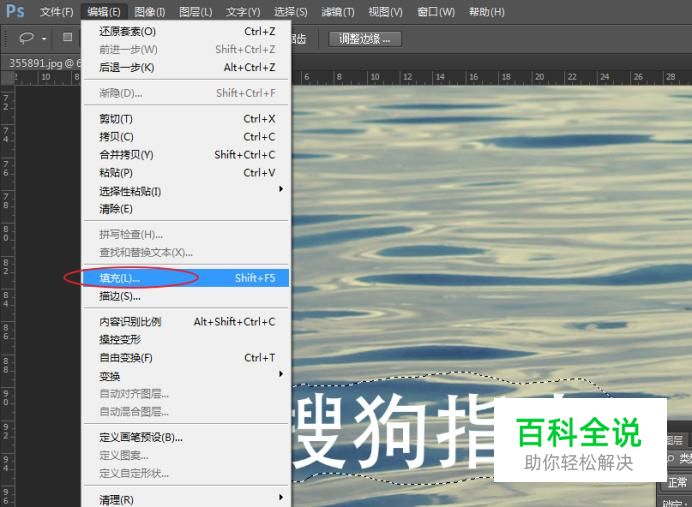The height and width of the screenshot is (507, 692).
Task: Expand the 选择性粘贴(I) submenu
Action: (x=186, y=191)
